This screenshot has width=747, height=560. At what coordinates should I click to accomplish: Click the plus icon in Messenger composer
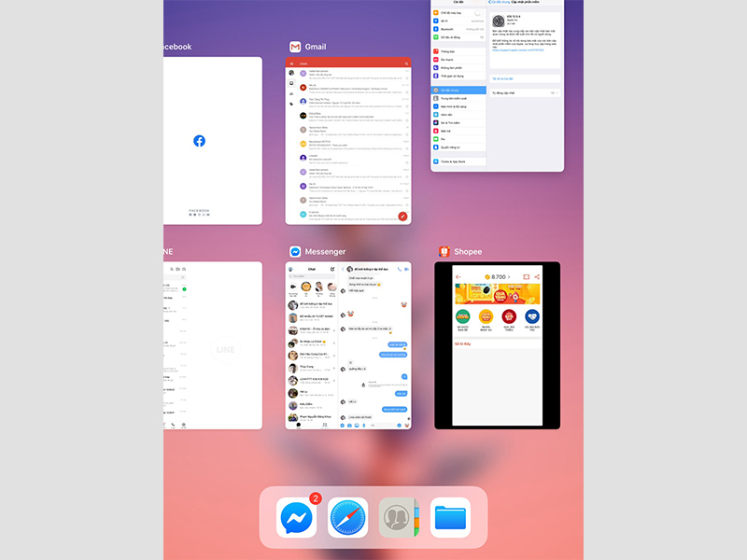pyautogui.click(x=342, y=426)
